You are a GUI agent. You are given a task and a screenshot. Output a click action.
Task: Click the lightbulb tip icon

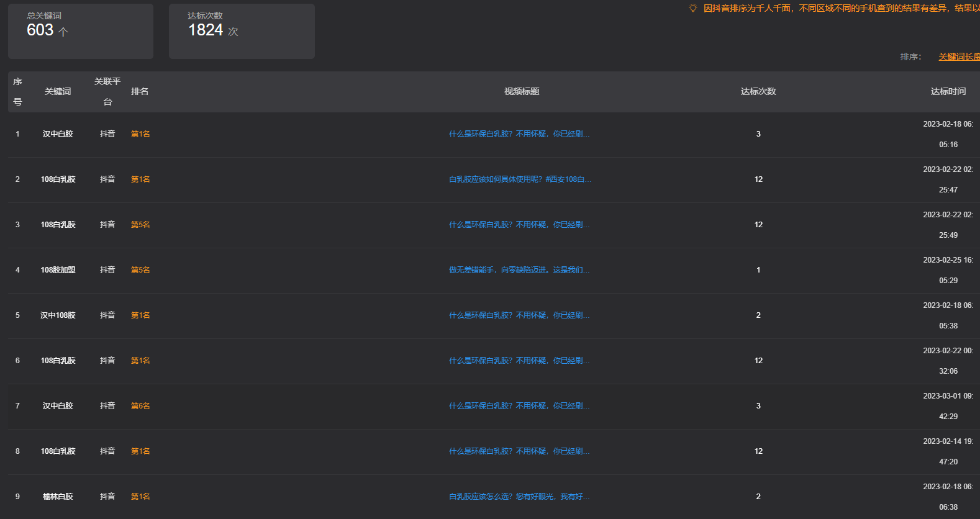coord(693,8)
